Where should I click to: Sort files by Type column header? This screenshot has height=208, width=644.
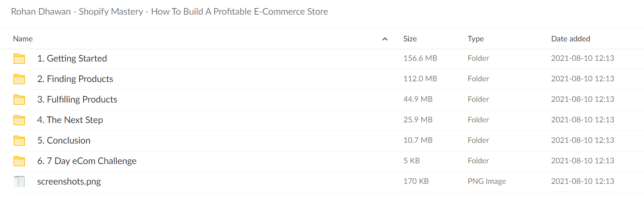(476, 39)
